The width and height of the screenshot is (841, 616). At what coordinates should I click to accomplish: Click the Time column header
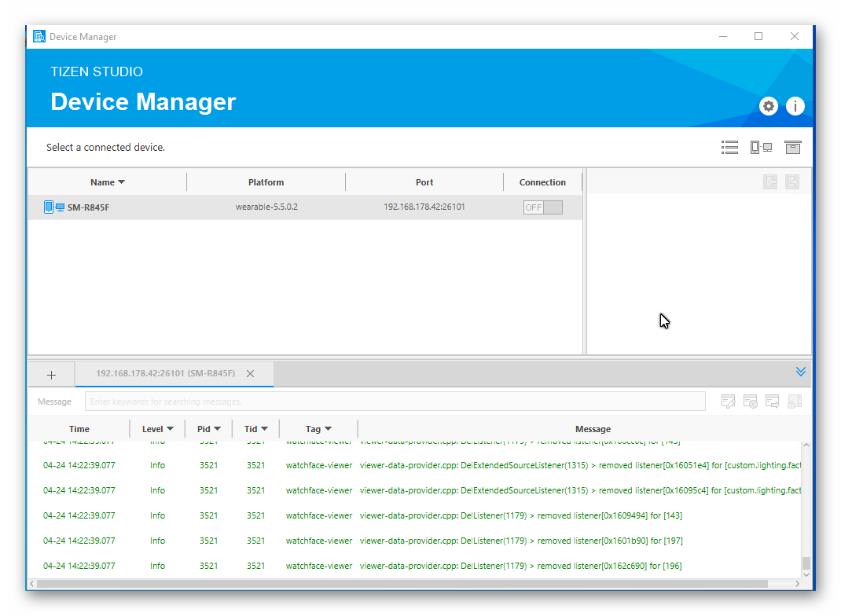[x=79, y=429]
